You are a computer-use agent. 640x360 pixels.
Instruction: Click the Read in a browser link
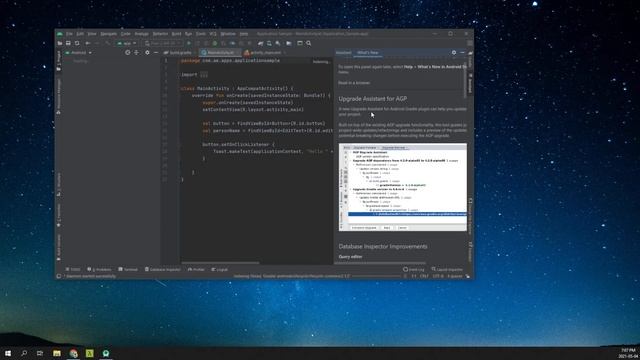(354, 83)
